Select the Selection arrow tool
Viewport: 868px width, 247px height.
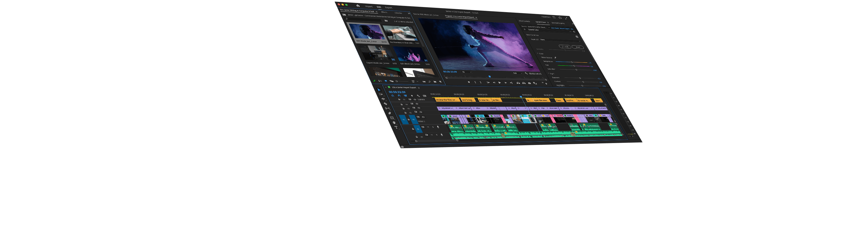(x=379, y=90)
